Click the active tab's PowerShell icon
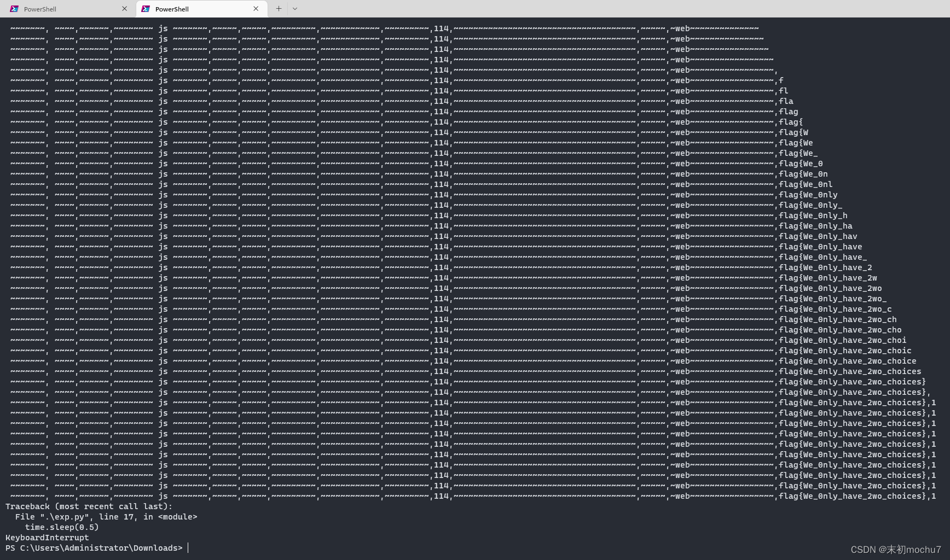 click(x=146, y=9)
